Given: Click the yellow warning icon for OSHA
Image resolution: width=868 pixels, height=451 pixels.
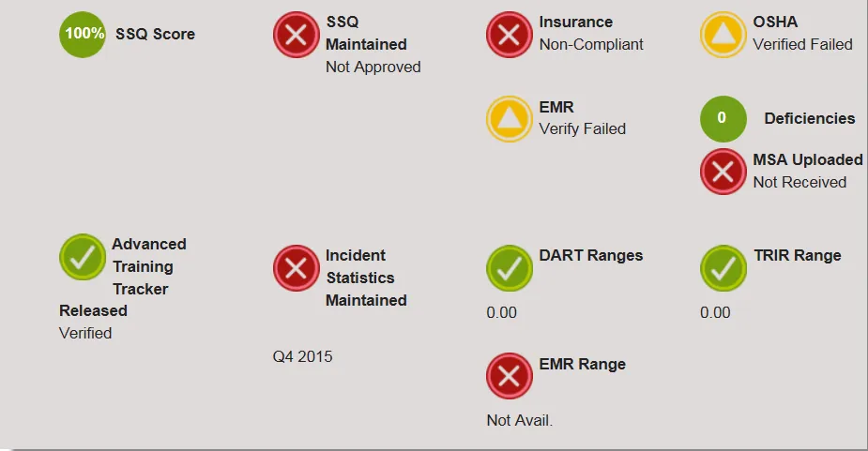Looking at the screenshot, I should click(x=723, y=35).
